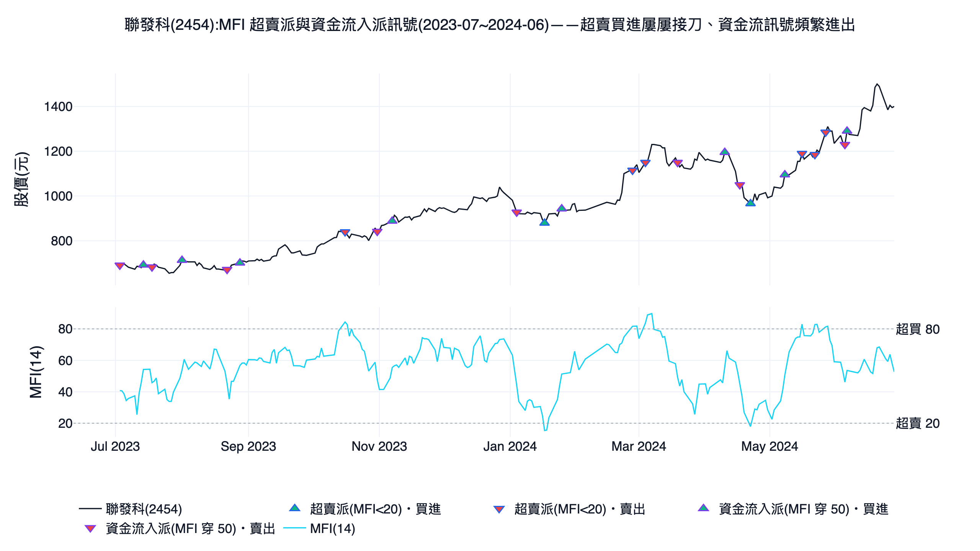Viewport: 980px width, 551px height.
Task: Click the 1400 price axis tick label
Action: point(58,107)
